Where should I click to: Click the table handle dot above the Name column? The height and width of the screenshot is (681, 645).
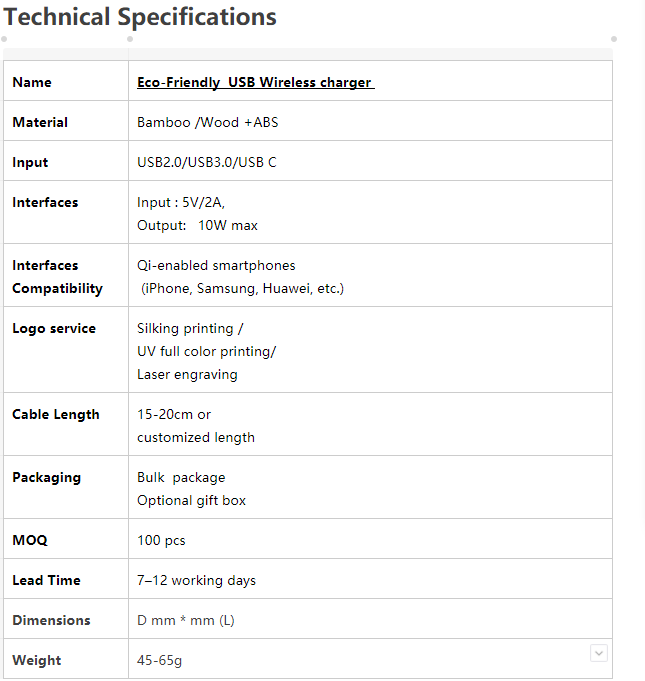click(x=6, y=39)
